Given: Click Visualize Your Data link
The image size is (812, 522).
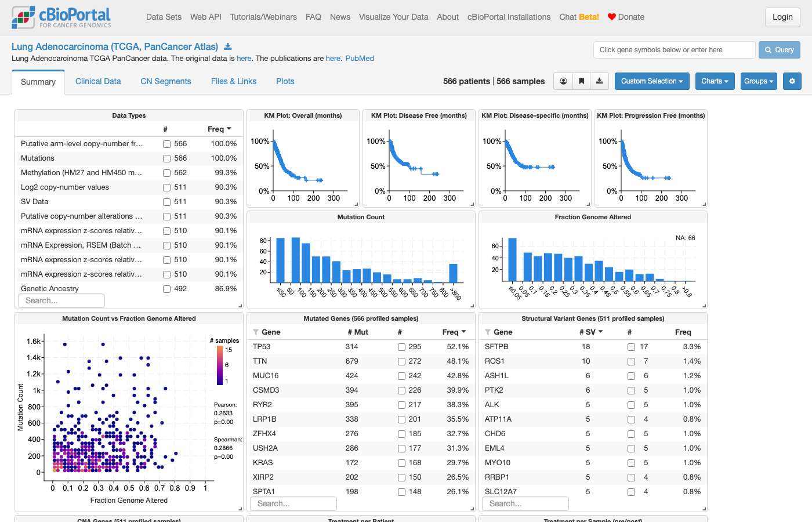Looking at the screenshot, I should click(x=393, y=17).
